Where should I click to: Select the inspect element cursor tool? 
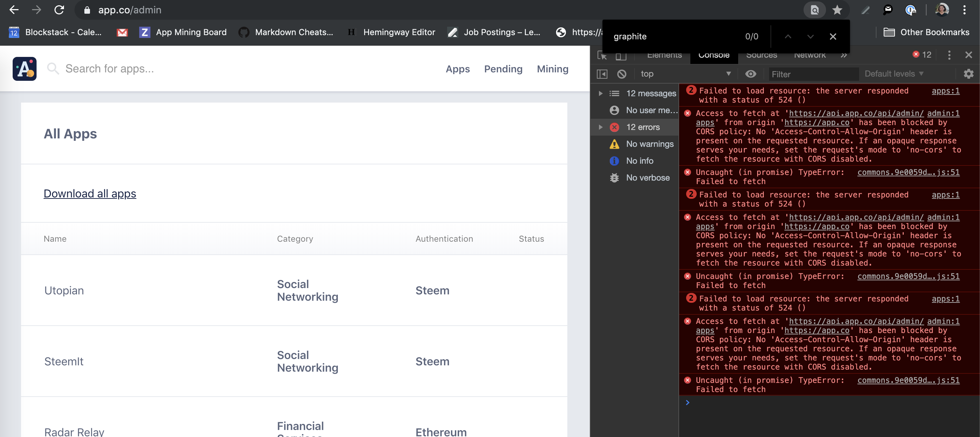click(x=602, y=55)
